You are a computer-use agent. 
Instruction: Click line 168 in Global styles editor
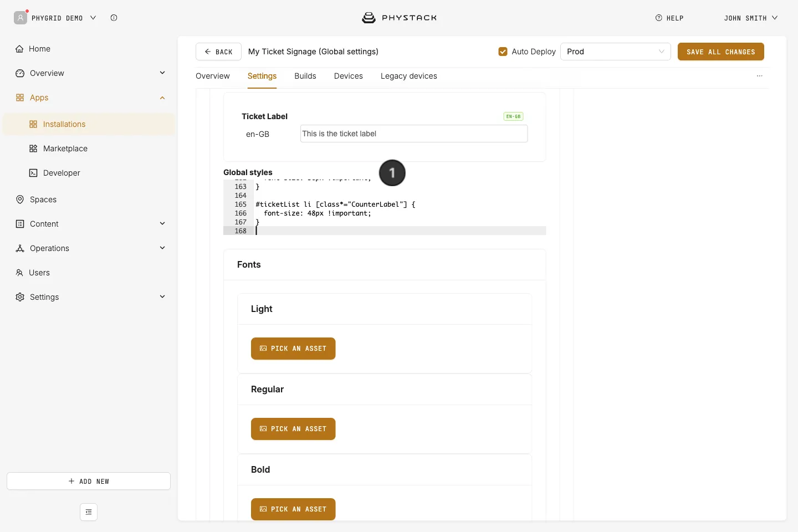coord(385,231)
